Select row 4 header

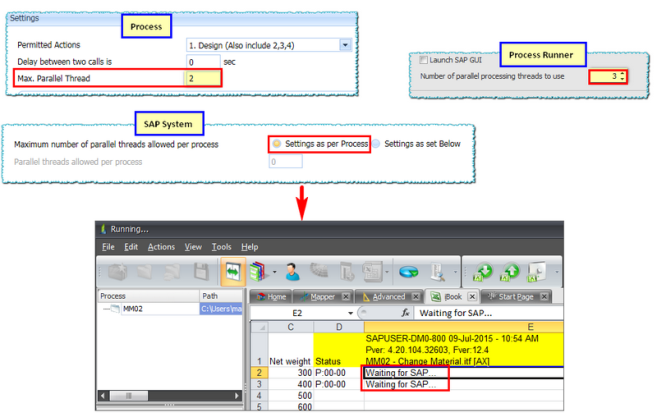[259, 396]
